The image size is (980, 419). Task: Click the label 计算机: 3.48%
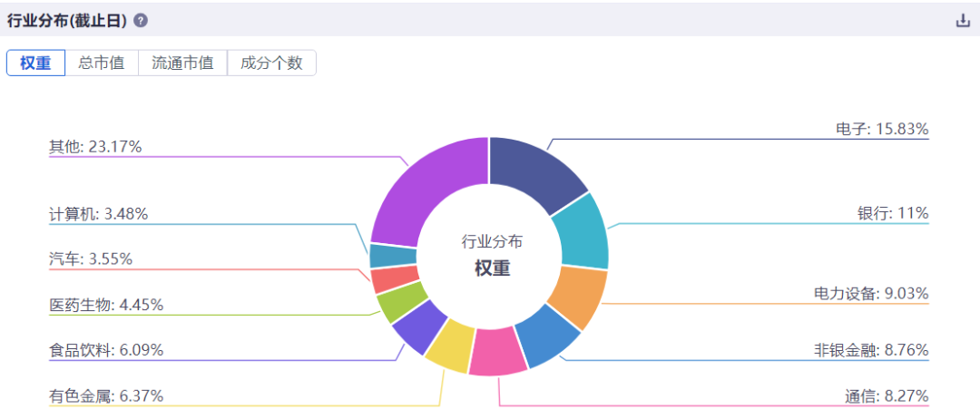pos(98,214)
